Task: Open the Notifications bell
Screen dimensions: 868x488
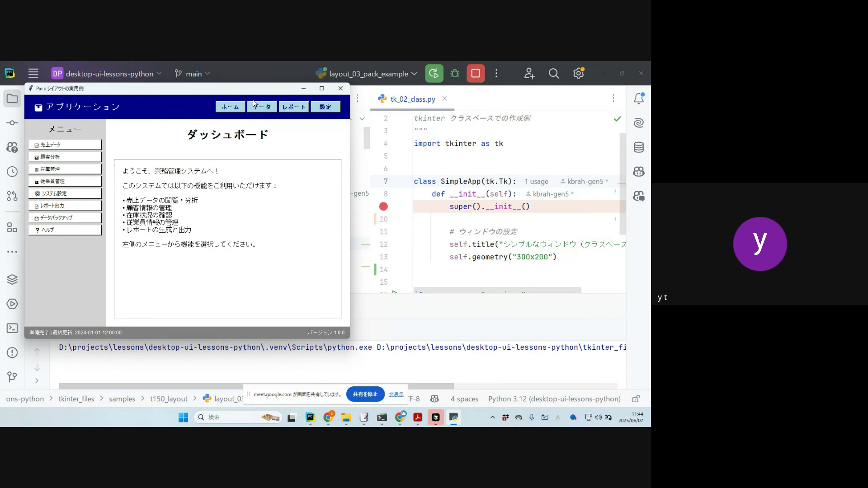Action: [x=638, y=99]
